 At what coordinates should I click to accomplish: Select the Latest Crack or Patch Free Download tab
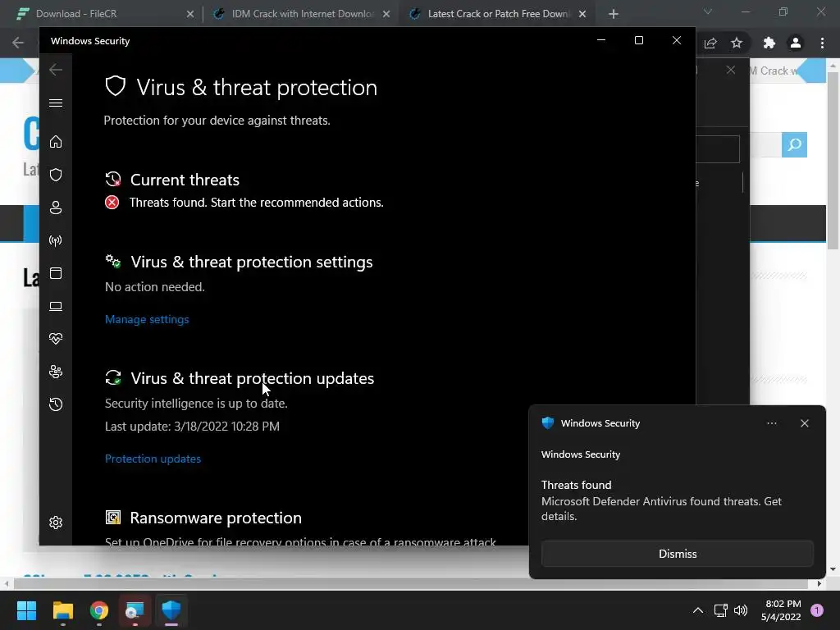tap(498, 13)
